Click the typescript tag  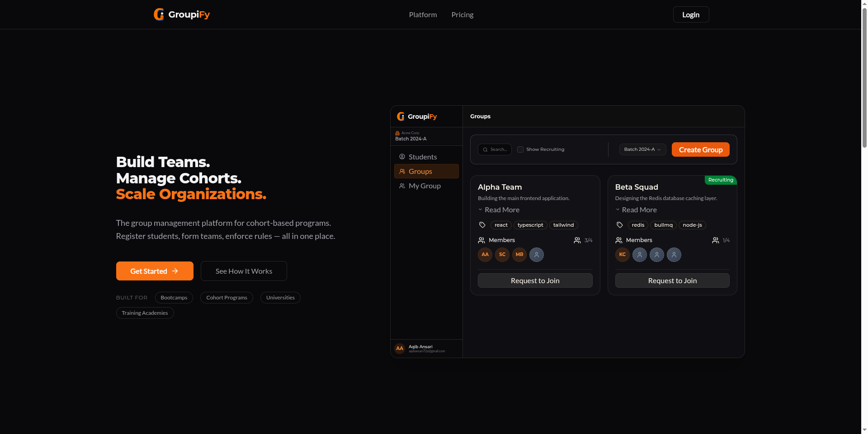click(530, 225)
